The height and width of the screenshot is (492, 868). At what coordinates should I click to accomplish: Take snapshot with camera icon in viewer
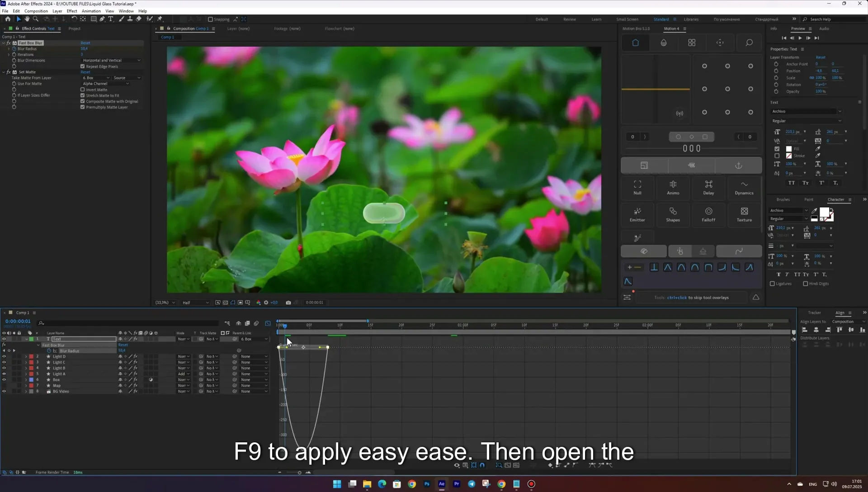pyautogui.click(x=288, y=303)
